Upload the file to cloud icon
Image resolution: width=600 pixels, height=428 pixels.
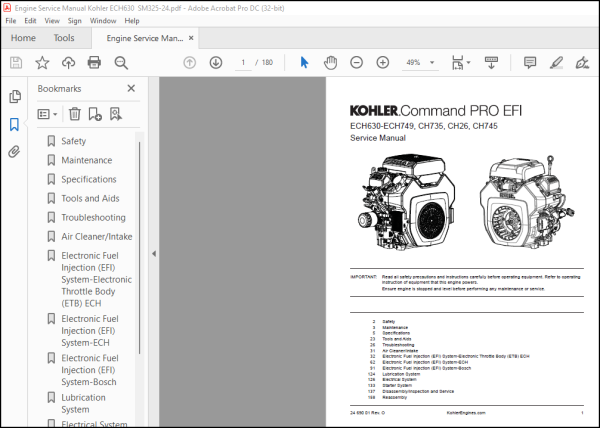click(68, 62)
